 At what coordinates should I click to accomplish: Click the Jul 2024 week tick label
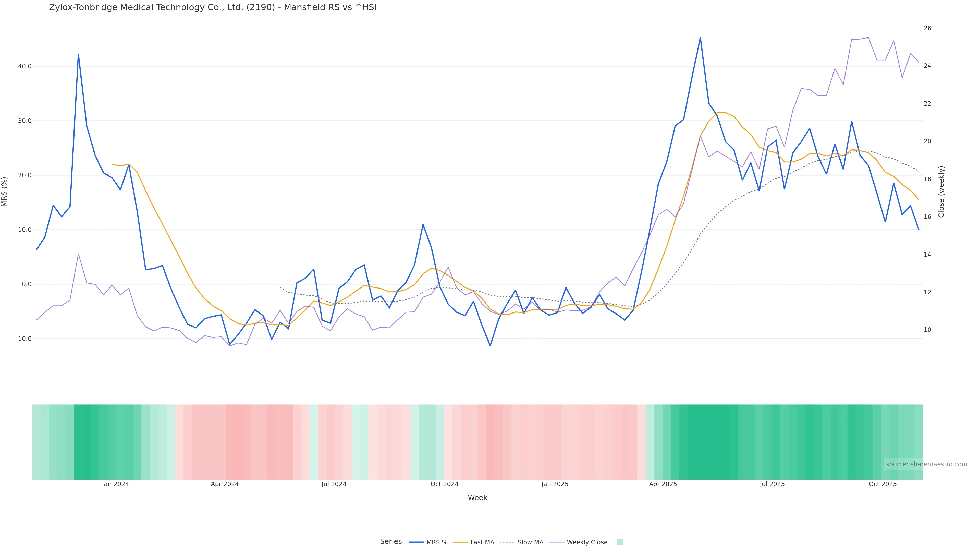[334, 484]
